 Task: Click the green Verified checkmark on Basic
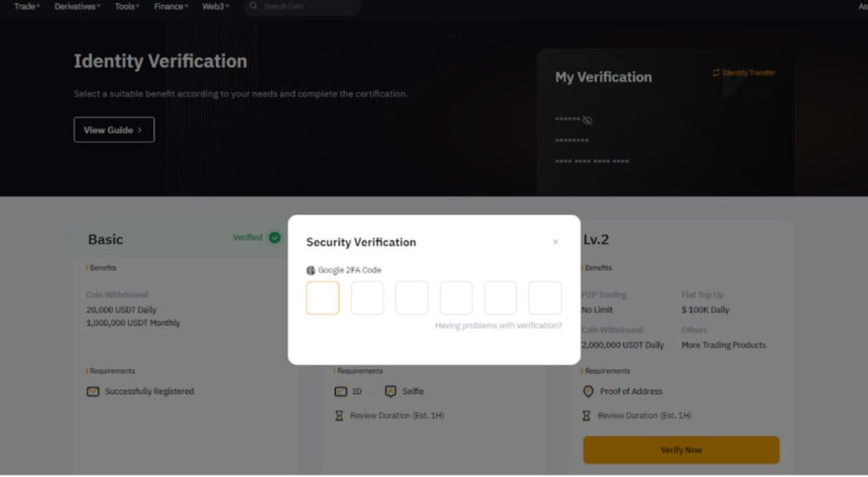pyautogui.click(x=275, y=237)
